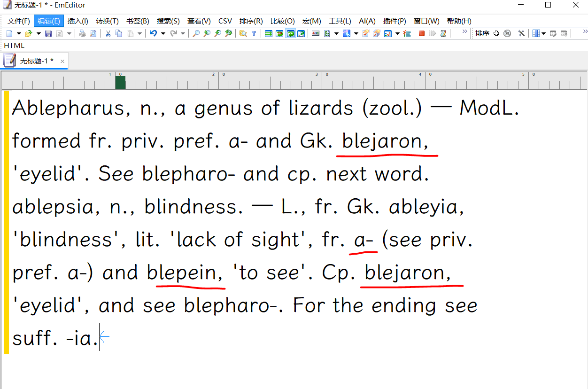Toggle the no-wrap mode button

click(269, 33)
